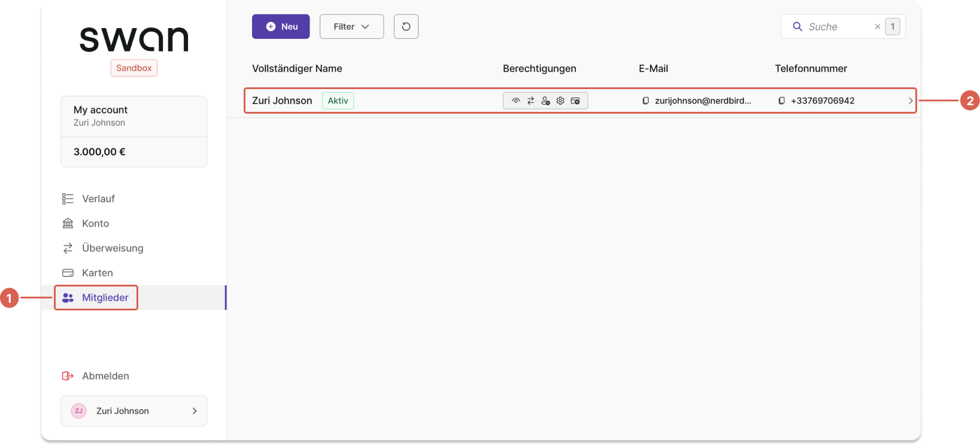Click the search result count badge 1
The height and width of the screenshot is (445, 980).
point(893,26)
